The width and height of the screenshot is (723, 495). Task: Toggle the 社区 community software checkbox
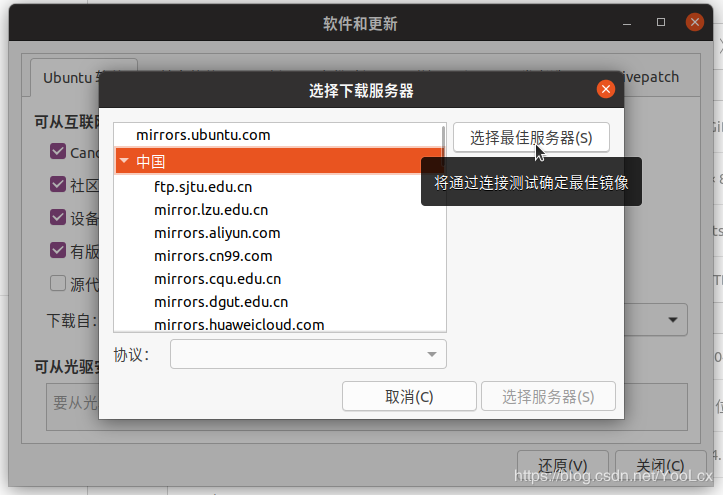[58, 184]
